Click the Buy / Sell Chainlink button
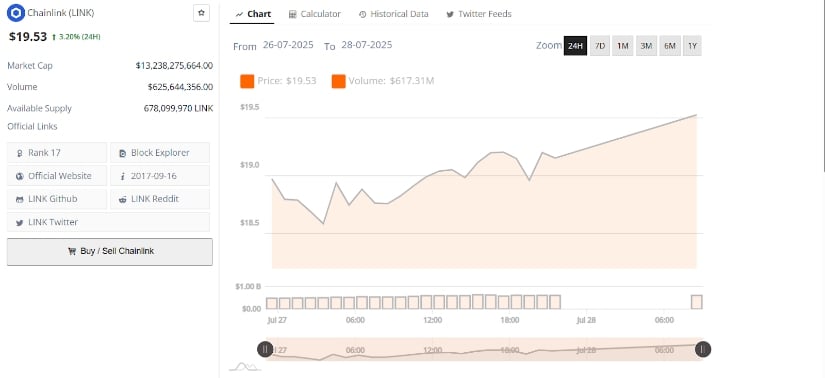 point(110,252)
